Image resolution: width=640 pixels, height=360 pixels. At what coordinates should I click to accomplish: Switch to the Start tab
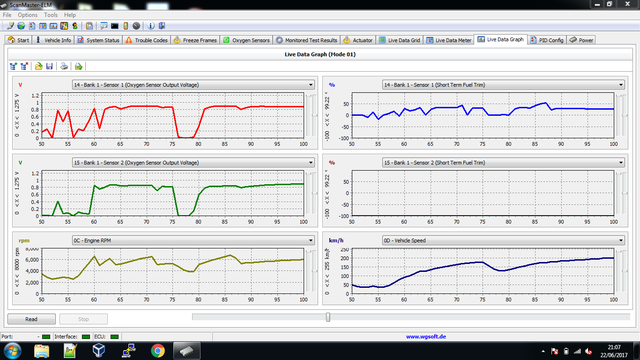click(18, 40)
